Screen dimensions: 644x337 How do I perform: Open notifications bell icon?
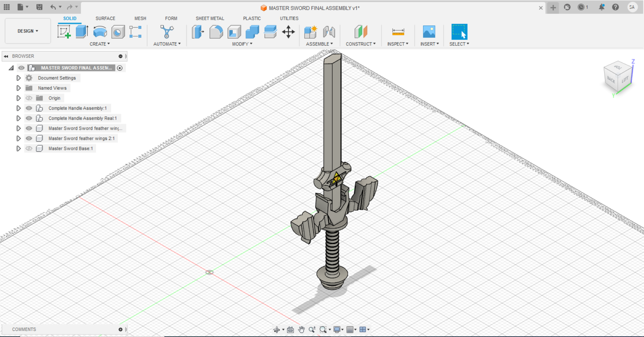click(x=601, y=7)
